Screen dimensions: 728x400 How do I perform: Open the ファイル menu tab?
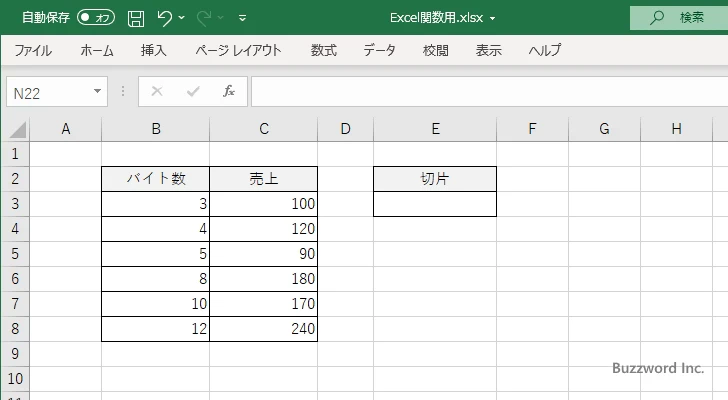(33, 50)
